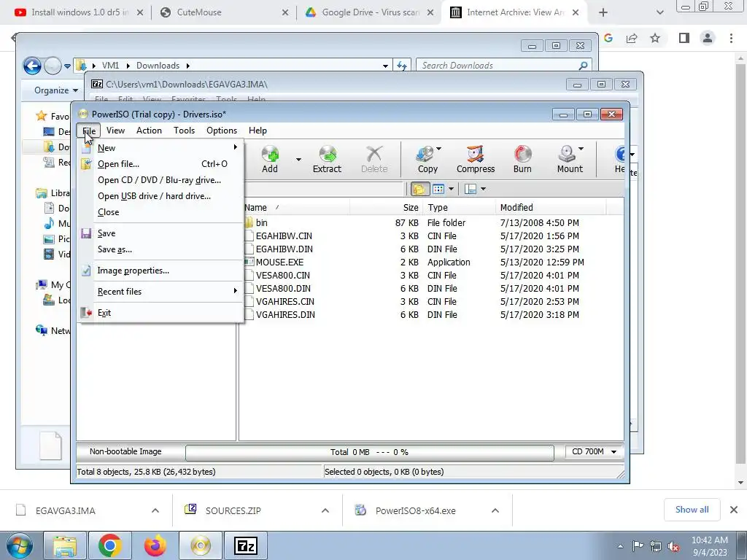Click Show all downloads button
Screen dimensions: 747x560
692,510
